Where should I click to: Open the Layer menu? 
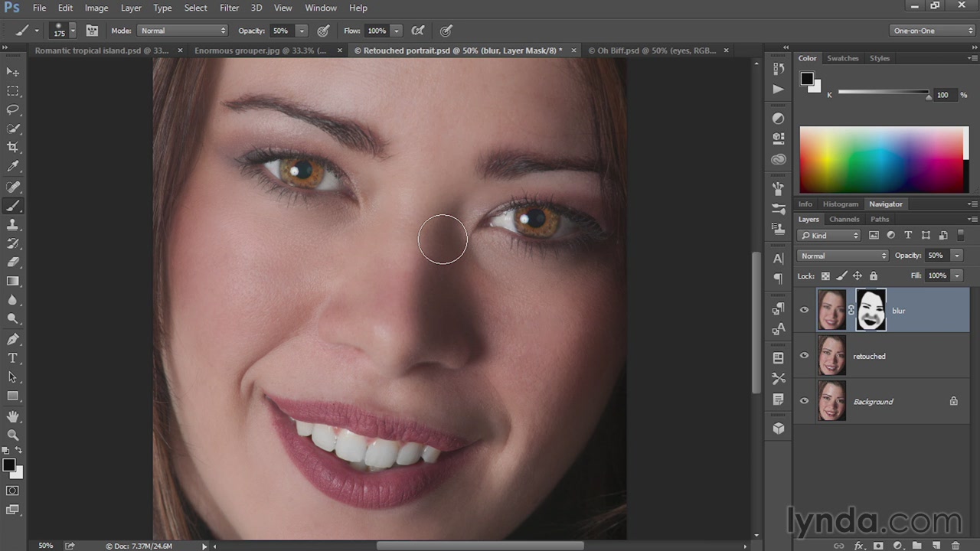(131, 8)
